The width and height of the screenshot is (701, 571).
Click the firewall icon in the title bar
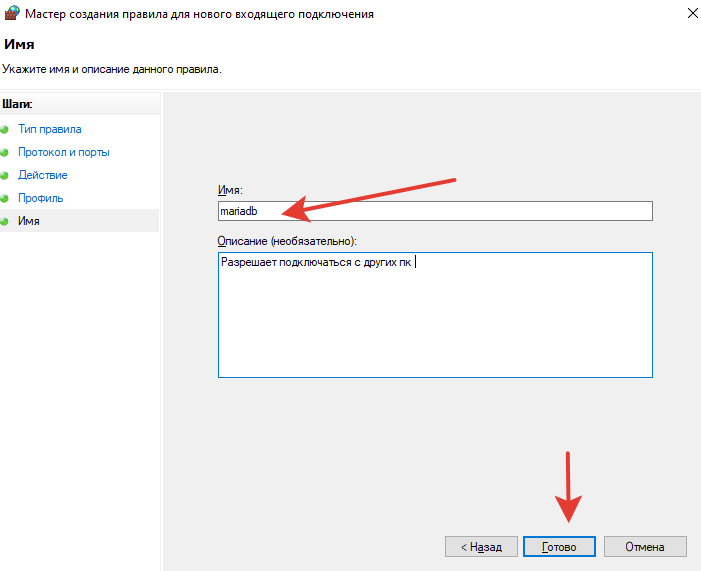pyautogui.click(x=12, y=14)
